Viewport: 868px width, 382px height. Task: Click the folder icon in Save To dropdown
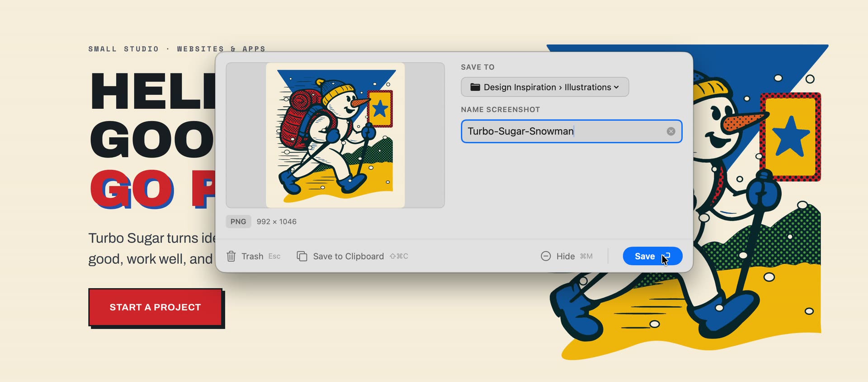click(x=475, y=87)
